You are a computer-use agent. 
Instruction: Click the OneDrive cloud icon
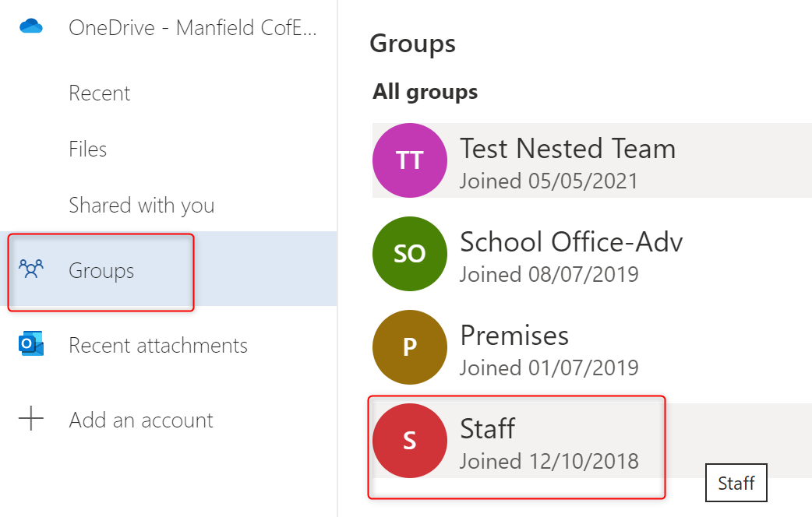31,27
